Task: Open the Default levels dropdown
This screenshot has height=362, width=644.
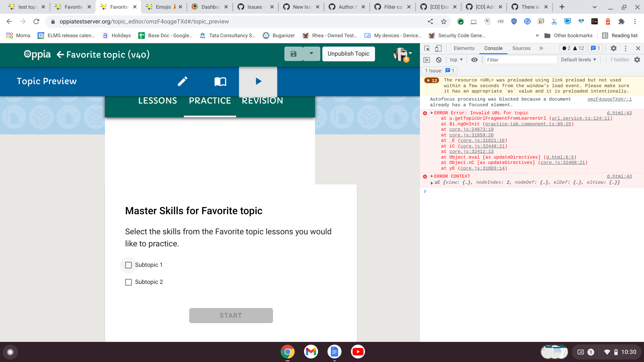Action: click(578, 60)
